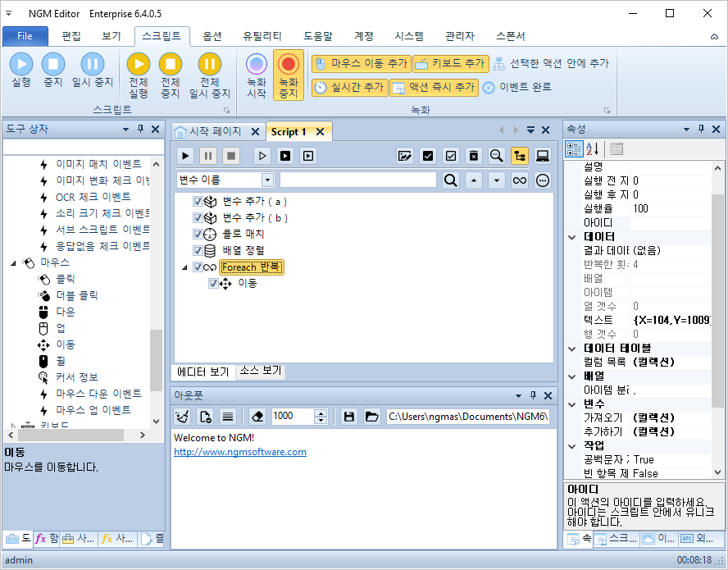Run script with editor play button
Viewport: 728px width, 570px height.
point(185,156)
